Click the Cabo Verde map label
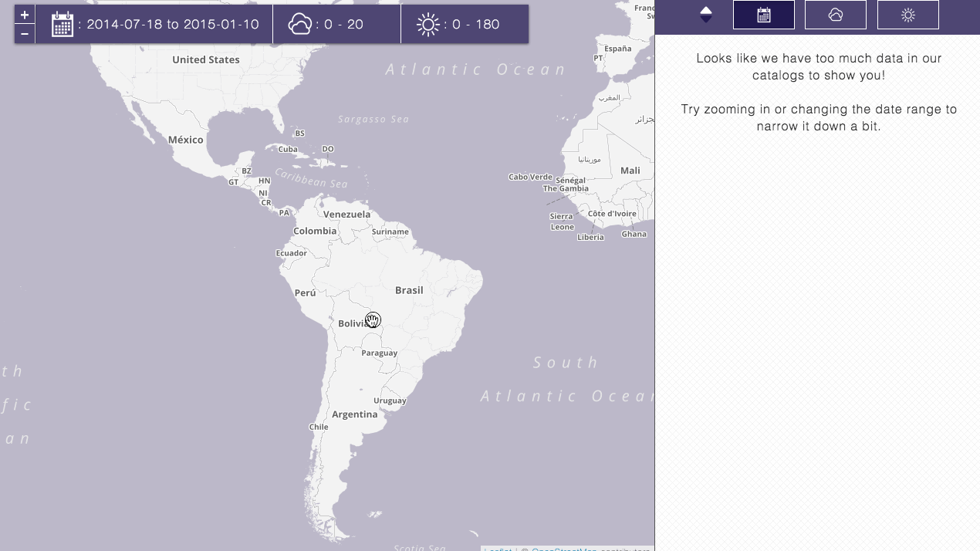The image size is (980, 551). click(x=530, y=177)
